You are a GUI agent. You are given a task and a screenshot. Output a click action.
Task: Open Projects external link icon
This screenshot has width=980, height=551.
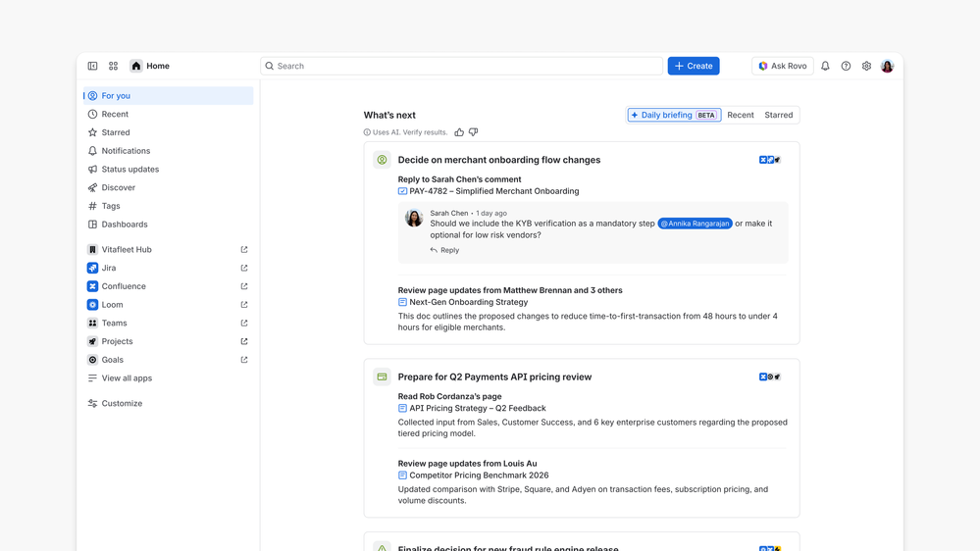[244, 341]
